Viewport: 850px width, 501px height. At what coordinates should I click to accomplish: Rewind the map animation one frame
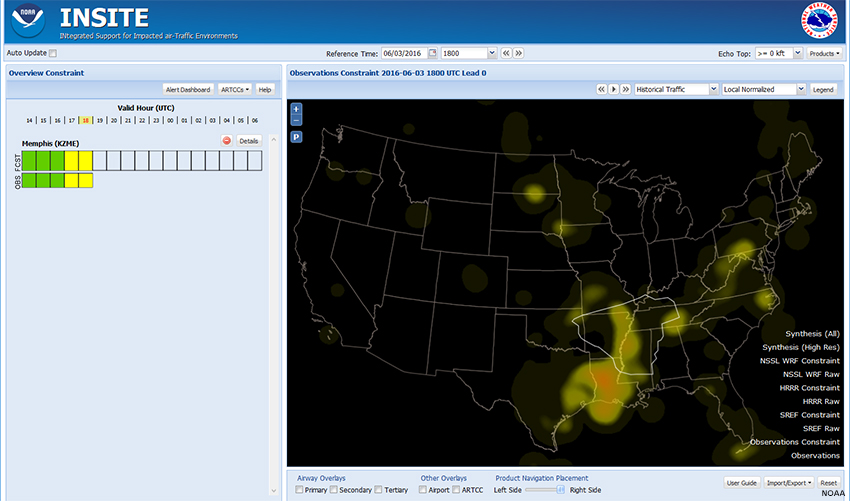pyautogui.click(x=601, y=89)
